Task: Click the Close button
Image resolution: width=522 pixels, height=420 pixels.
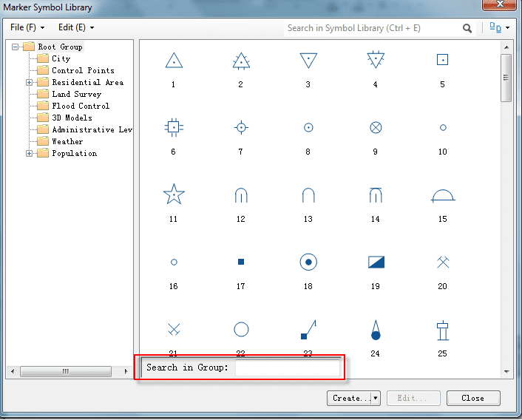Action: click(x=472, y=398)
